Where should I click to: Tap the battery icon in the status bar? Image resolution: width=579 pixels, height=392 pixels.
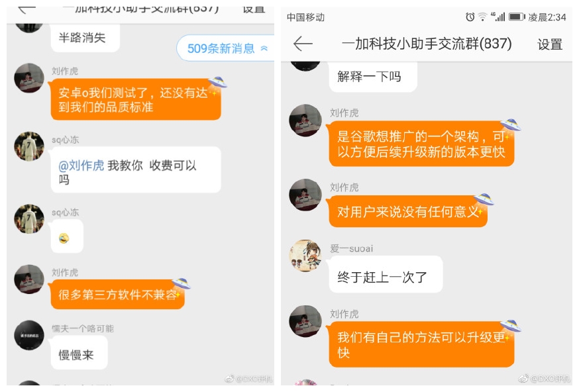(517, 17)
